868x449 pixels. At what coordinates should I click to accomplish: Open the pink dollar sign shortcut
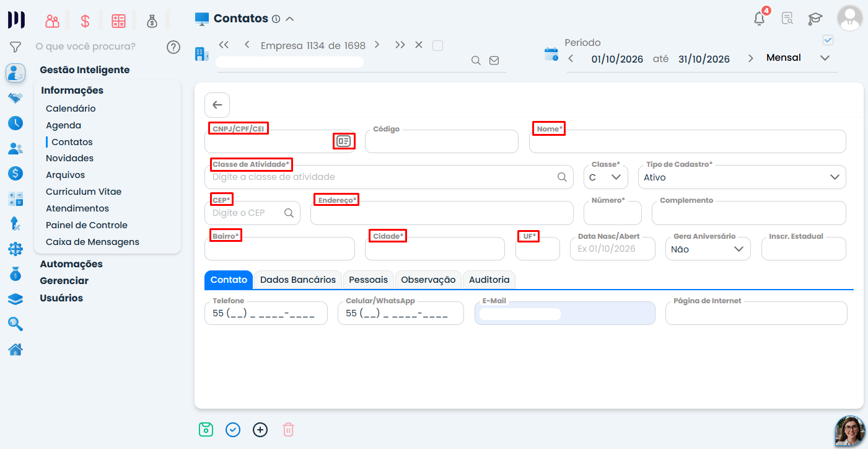coord(85,21)
